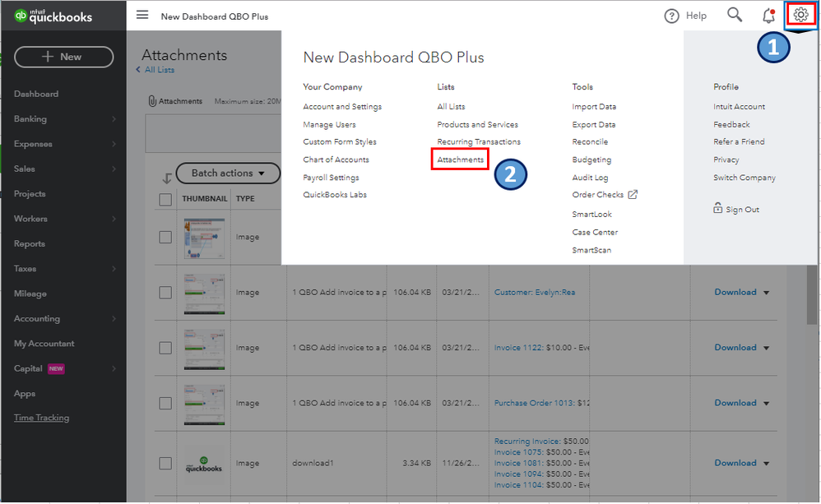Open Chart of Accounts
The width and height of the screenshot is (821, 504).
click(336, 160)
